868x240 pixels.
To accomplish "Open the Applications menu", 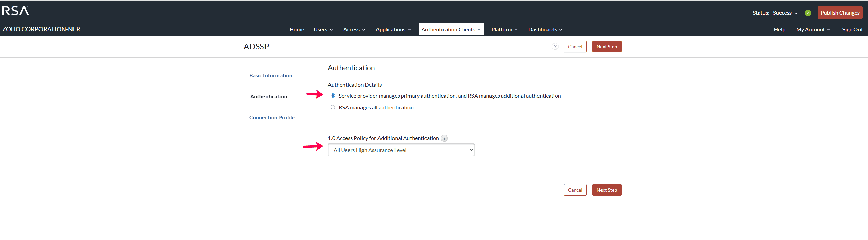I will coord(393,30).
